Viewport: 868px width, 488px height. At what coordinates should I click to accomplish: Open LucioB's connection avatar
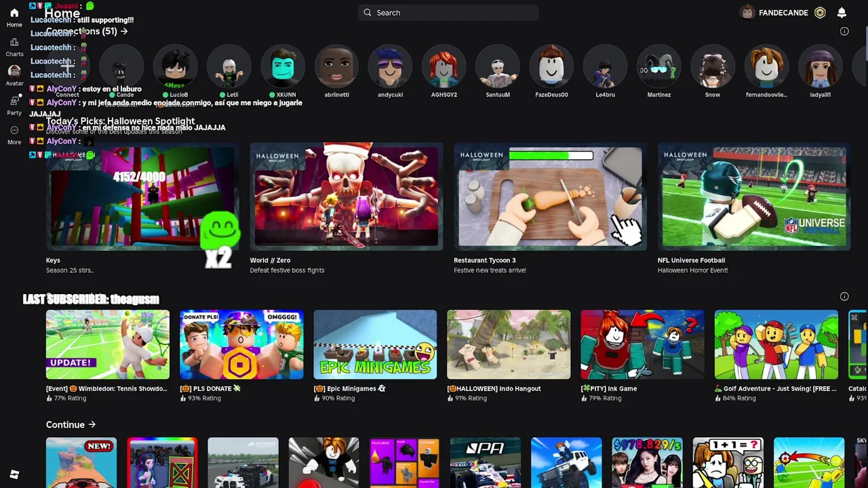(x=176, y=66)
